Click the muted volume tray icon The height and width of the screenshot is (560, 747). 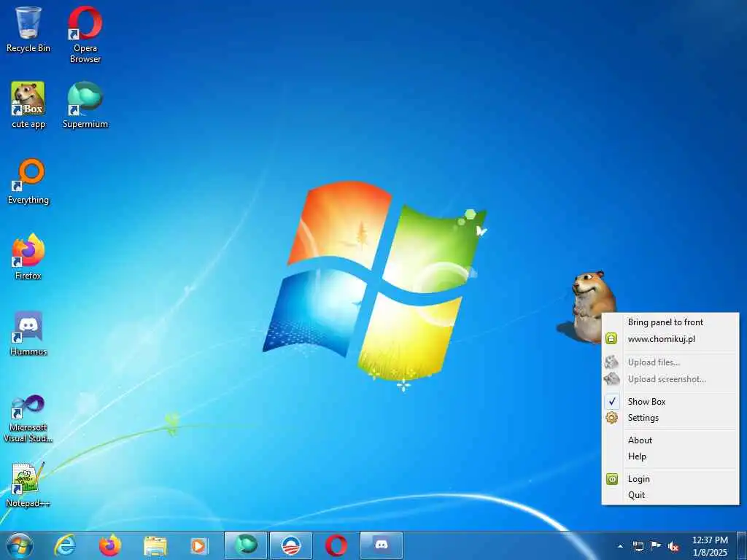click(673, 546)
